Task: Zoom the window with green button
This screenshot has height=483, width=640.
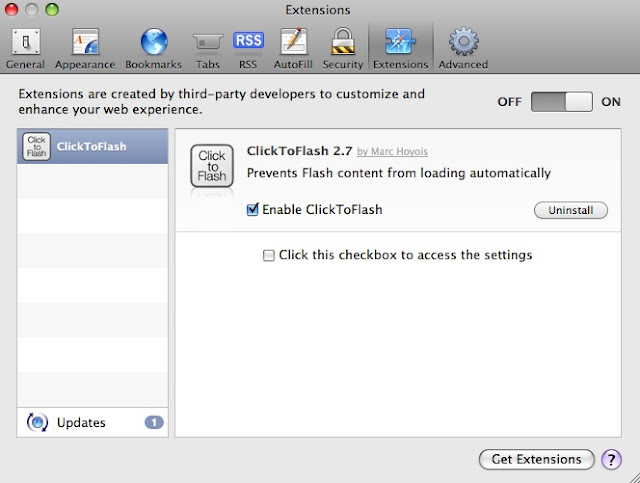Action: point(52,9)
